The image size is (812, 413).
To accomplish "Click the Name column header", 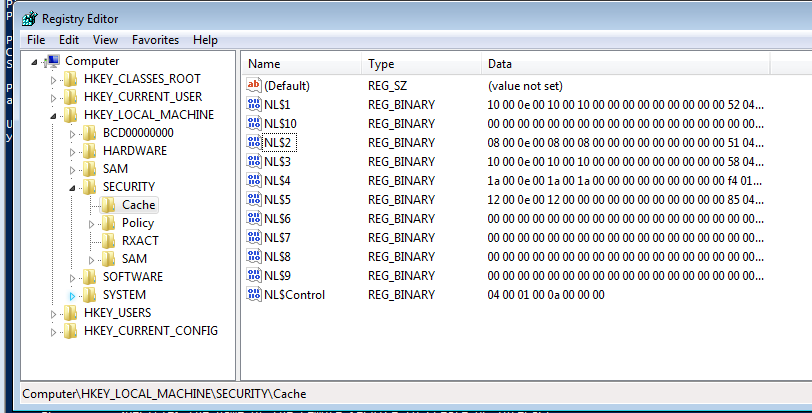I will pos(301,64).
